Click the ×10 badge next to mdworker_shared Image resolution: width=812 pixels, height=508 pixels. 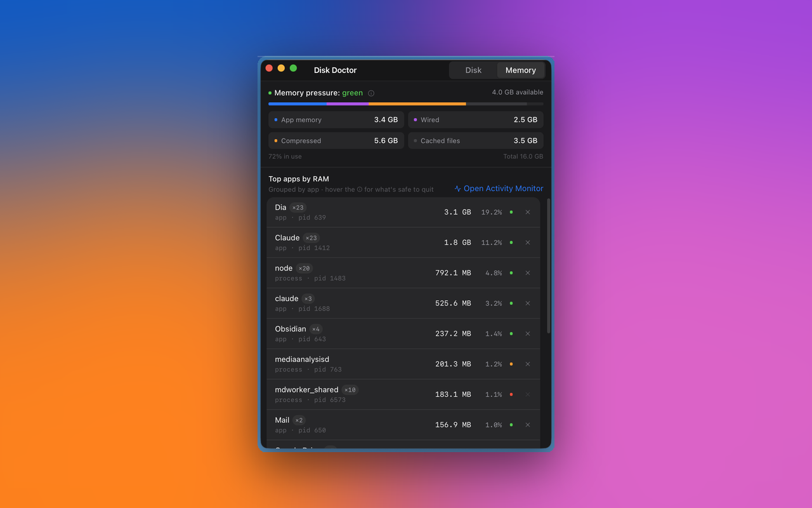click(x=350, y=390)
